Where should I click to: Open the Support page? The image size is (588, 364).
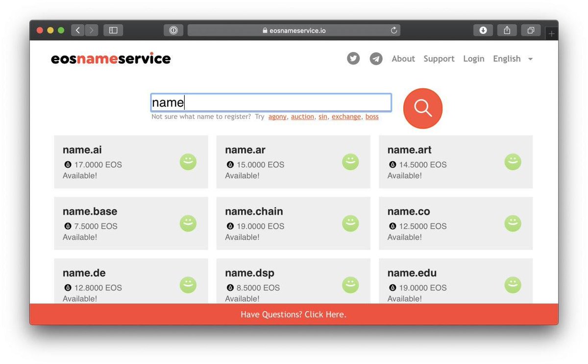pos(439,59)
